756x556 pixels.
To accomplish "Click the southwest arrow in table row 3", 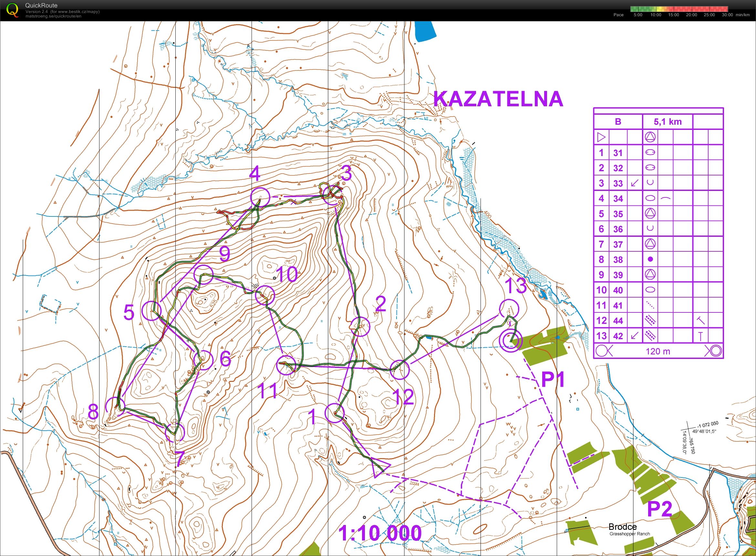I will (x=635, y=183).
